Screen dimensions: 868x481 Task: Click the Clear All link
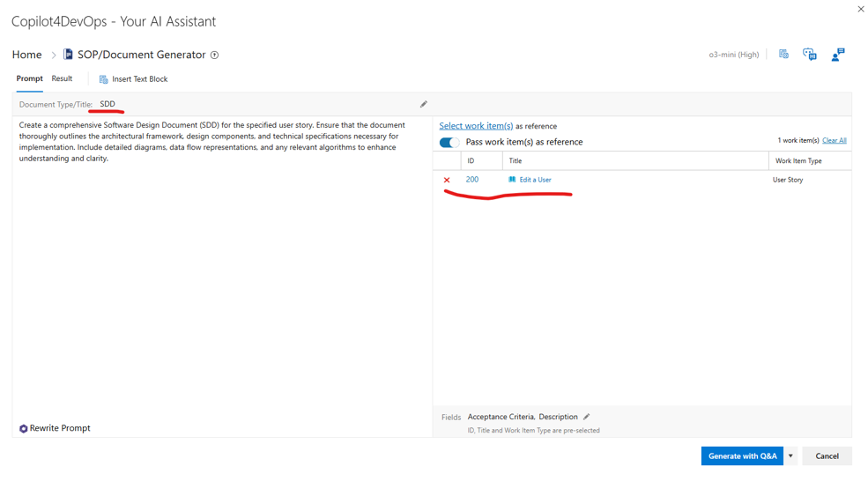[x=834, y=140]
